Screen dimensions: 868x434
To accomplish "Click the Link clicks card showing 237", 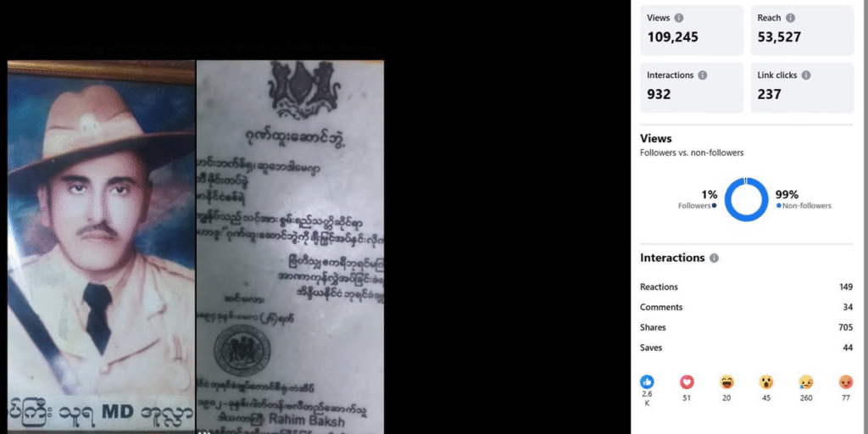I will tap(802, 87).
